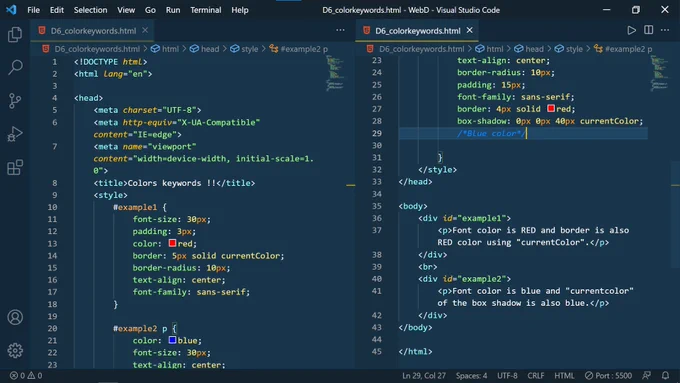Open the Go menu

pyautogui.click(x=150, y=10)
